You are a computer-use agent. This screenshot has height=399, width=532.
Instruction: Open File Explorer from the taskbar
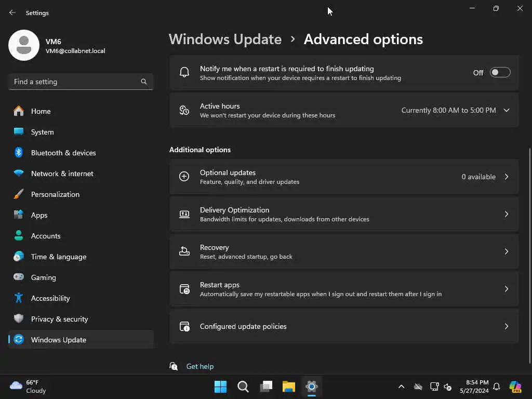pyautogui.click(x=289, y=387)
